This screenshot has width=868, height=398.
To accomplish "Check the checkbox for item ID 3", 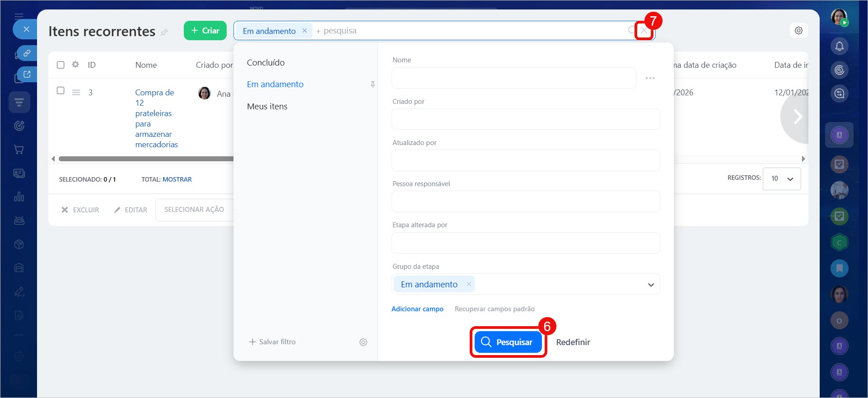I will 61,90.
